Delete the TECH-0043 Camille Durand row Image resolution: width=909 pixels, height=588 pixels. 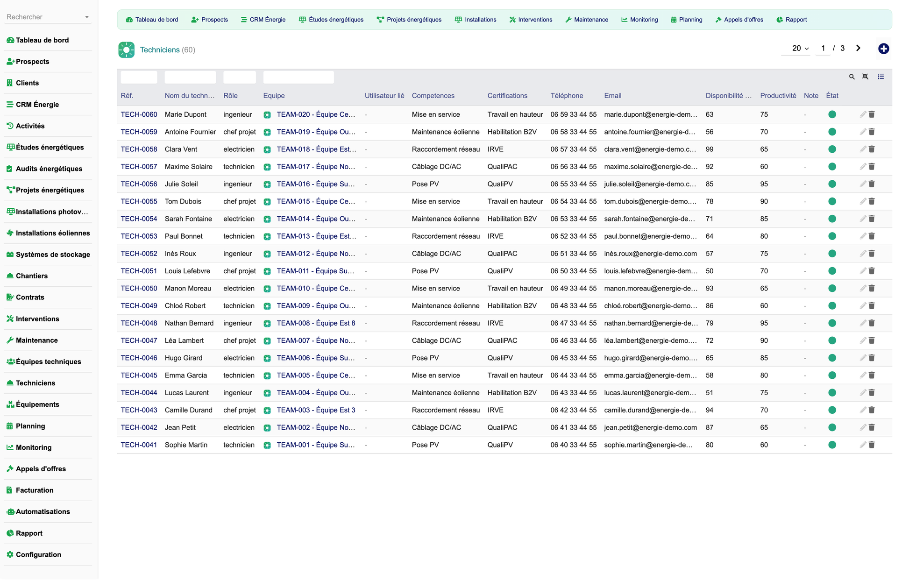(x=872, y=410)
